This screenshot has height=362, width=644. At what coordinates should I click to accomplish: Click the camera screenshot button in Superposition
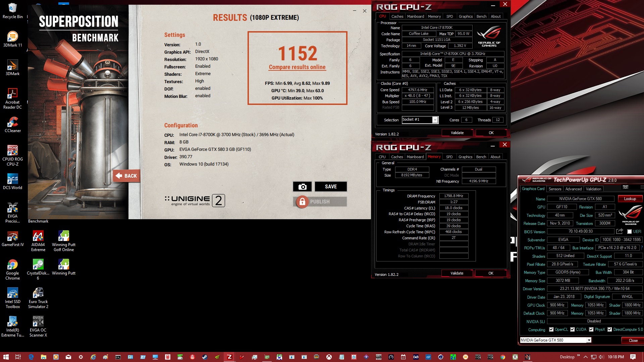click(x=302, y=187)
